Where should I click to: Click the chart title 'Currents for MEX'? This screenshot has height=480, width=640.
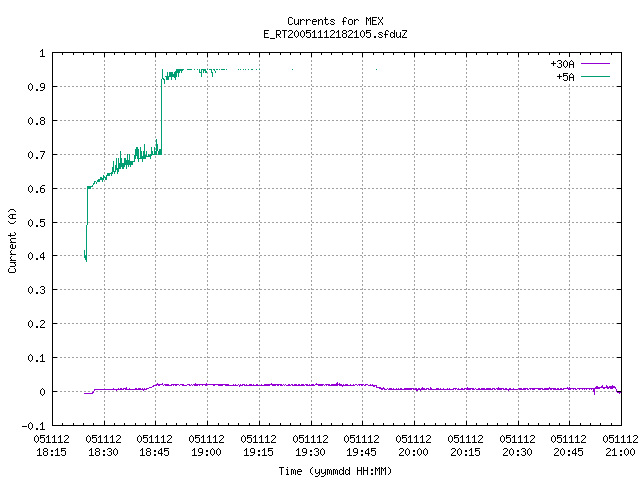coord(335,21)
